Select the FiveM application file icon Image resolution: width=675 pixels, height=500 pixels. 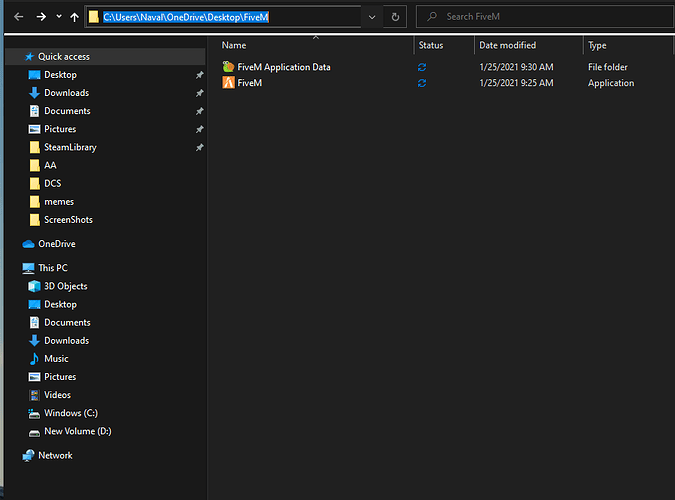click(229, 83)
